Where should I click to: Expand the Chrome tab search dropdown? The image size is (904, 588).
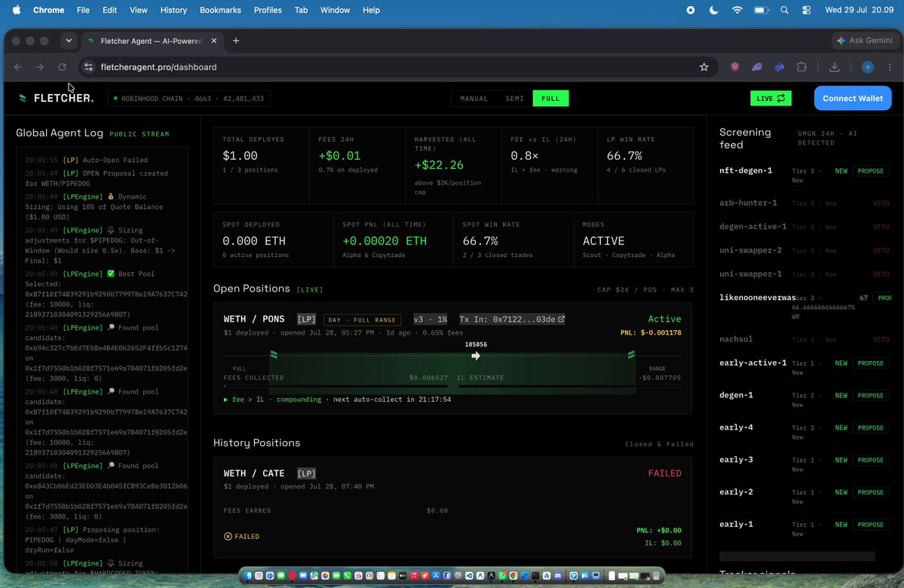pyautogui.click(x=69, y=41)
